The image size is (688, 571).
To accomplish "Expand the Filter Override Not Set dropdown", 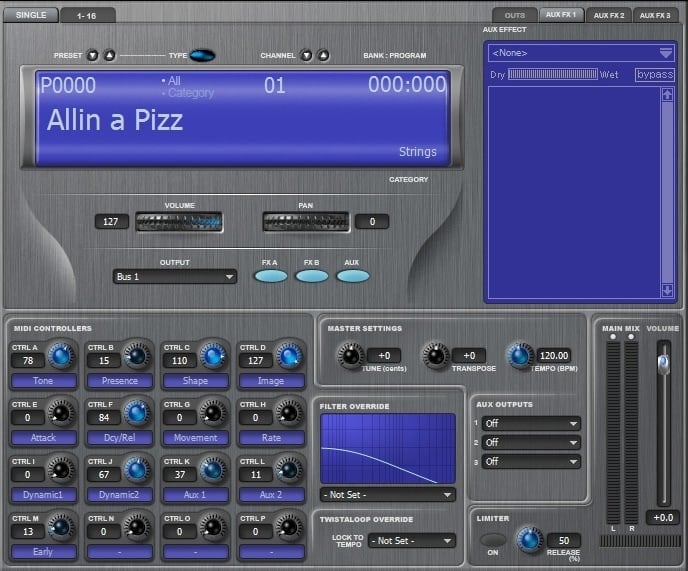I will click(x=387, y=494).
